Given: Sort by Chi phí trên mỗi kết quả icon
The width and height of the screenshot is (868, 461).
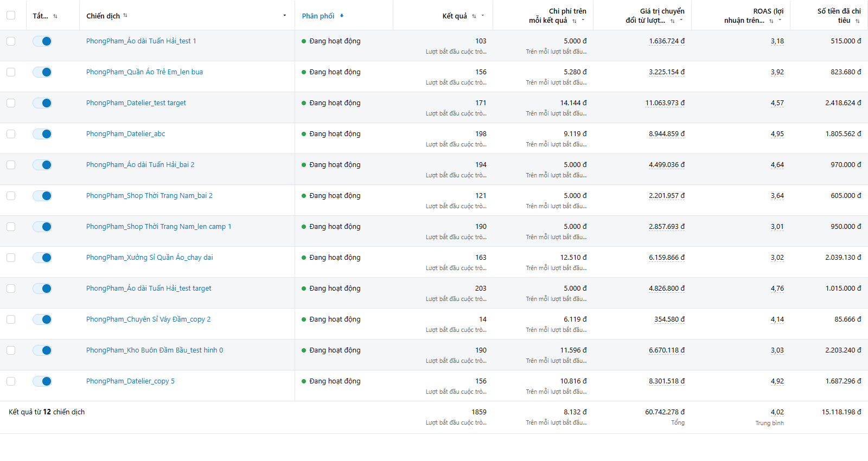Looking at the screenshot, I should 575,21.
